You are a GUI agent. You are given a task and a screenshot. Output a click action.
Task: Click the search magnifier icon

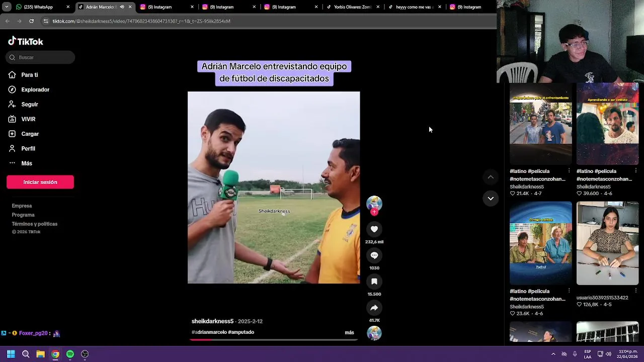pos(12,57)
